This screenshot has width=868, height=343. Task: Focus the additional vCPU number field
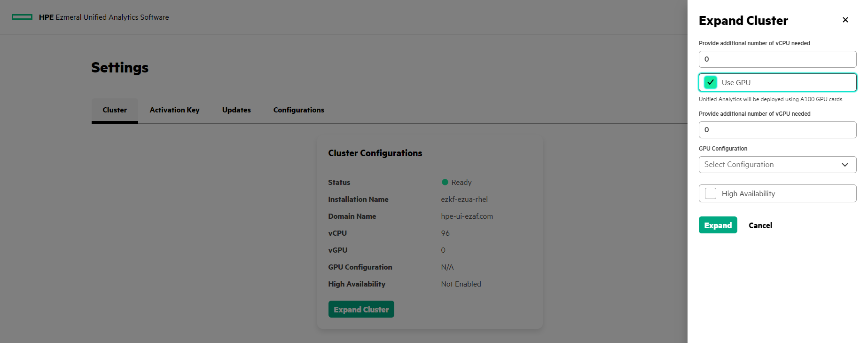pos(777,59)
